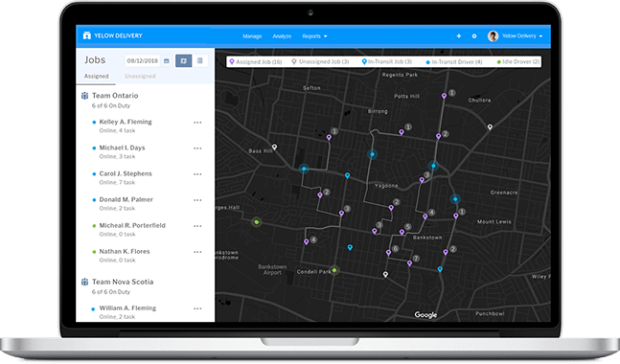The height and width of the screenshot is (364, 620).
Task: Click unassigned job pin near Bass Hill
Action: pyautogui.click(x=274, y=147)
